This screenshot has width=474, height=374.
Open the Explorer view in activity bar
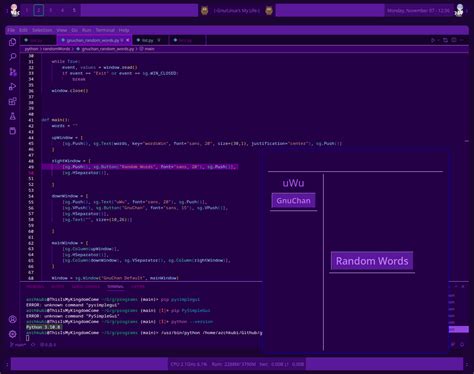pyautogui.click(x=12, y=42)
